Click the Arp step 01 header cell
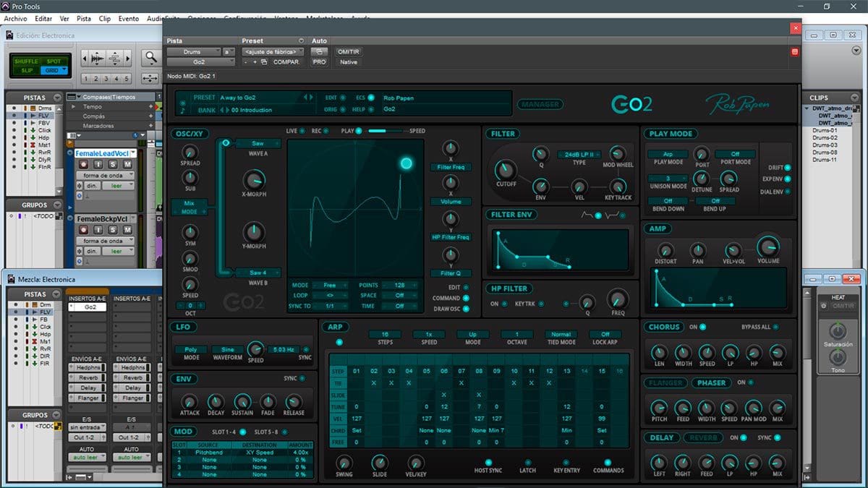The height and width of the screenshot is (488, 868). (357, 372)
